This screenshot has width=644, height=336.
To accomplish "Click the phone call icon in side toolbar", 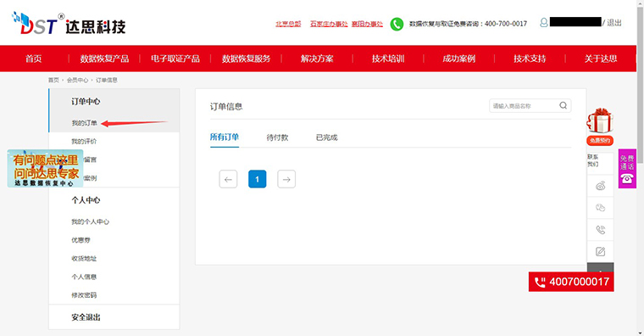I will coord(601,229).
